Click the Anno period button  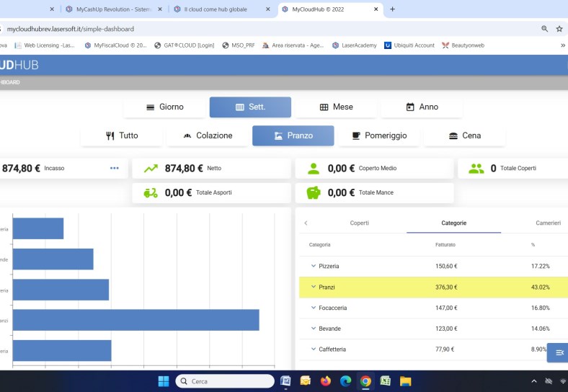click(x=422, y=107)
